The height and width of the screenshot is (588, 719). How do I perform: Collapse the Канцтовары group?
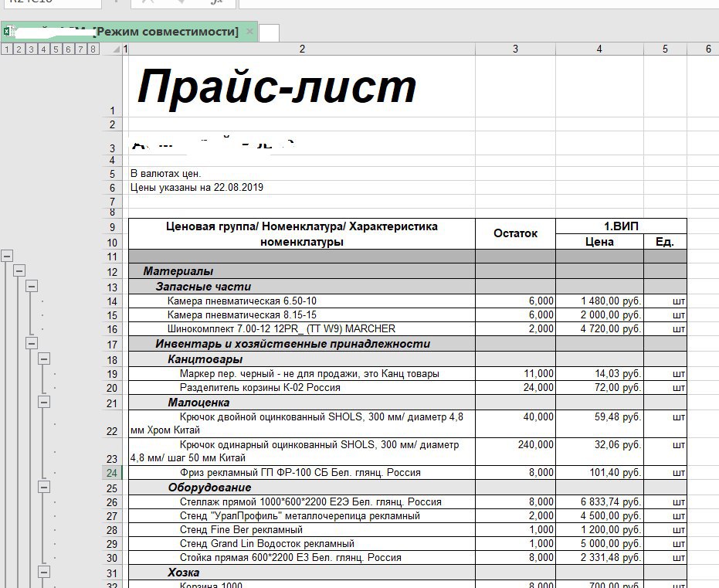coord(43,359)
